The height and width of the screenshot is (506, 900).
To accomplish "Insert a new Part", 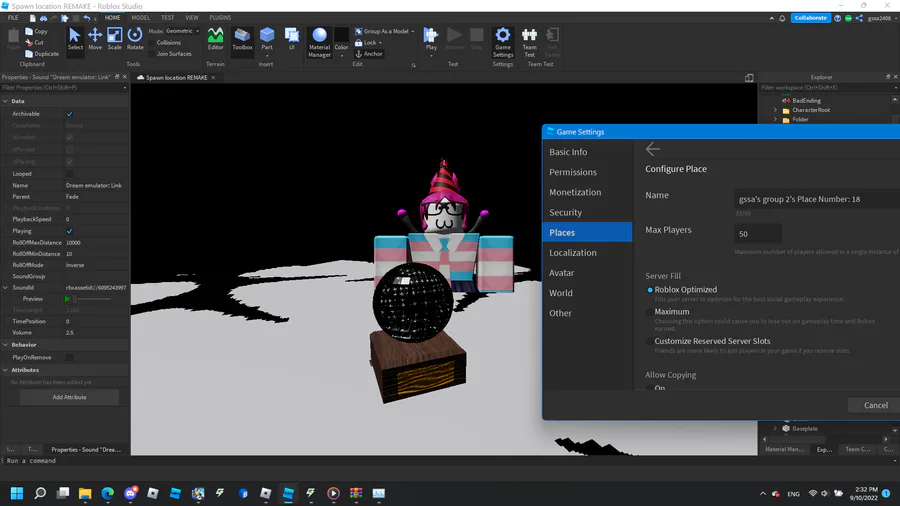I will [x=267, y=39].
